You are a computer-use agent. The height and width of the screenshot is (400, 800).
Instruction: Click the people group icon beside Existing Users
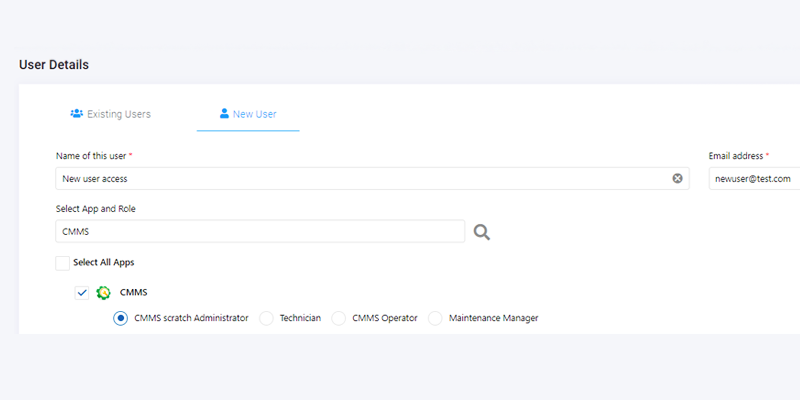(76, 114)
